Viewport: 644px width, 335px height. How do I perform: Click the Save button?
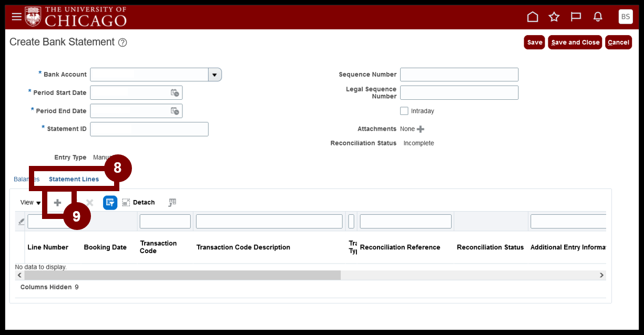point(535,43)
